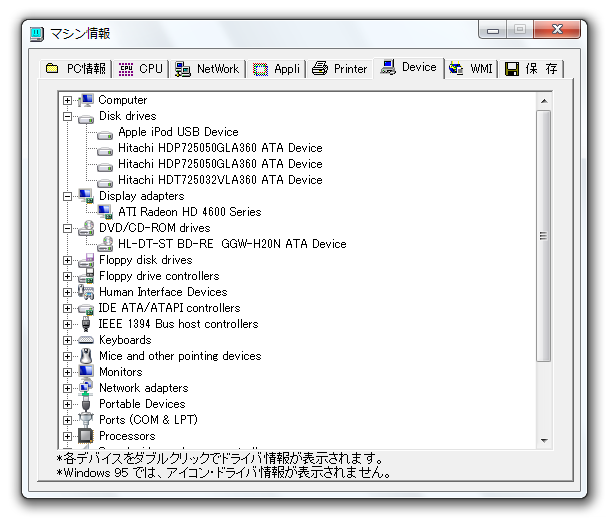Collapse the Disk drives node
This screenshot has height=522, width=610.
point(67,116)
